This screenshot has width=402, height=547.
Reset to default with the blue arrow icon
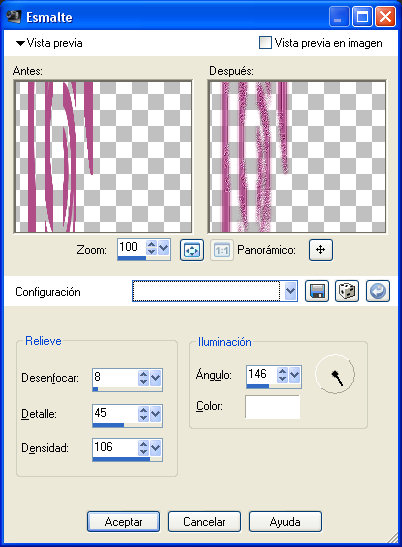[x=378, y=291]
